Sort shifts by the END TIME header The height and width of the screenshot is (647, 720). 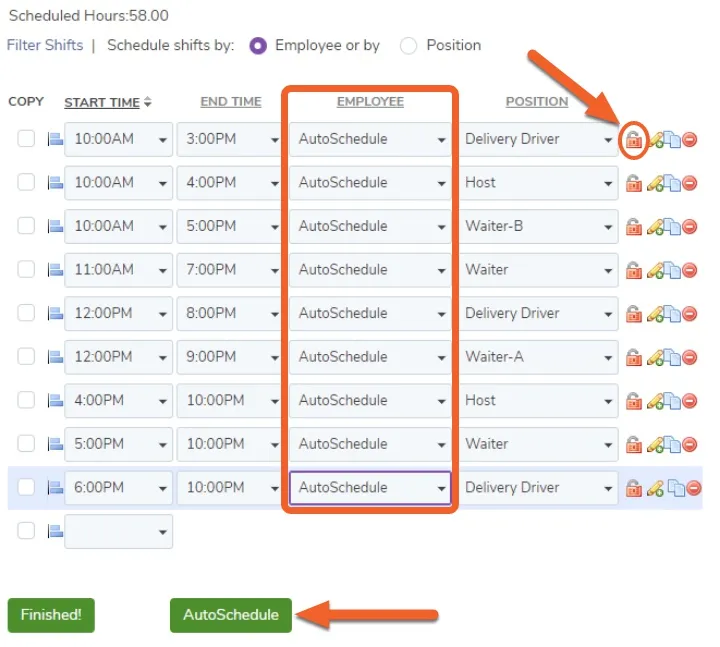(231, 102)
